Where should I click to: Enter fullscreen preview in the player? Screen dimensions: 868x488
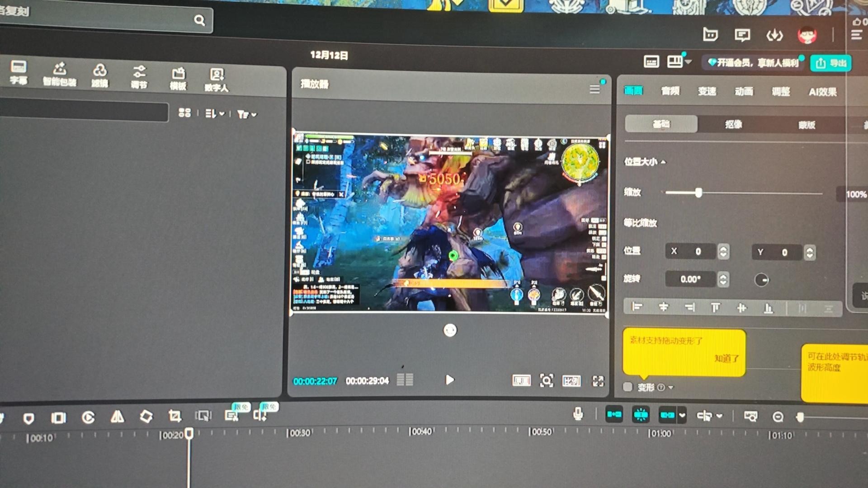[x=598, y=381]
